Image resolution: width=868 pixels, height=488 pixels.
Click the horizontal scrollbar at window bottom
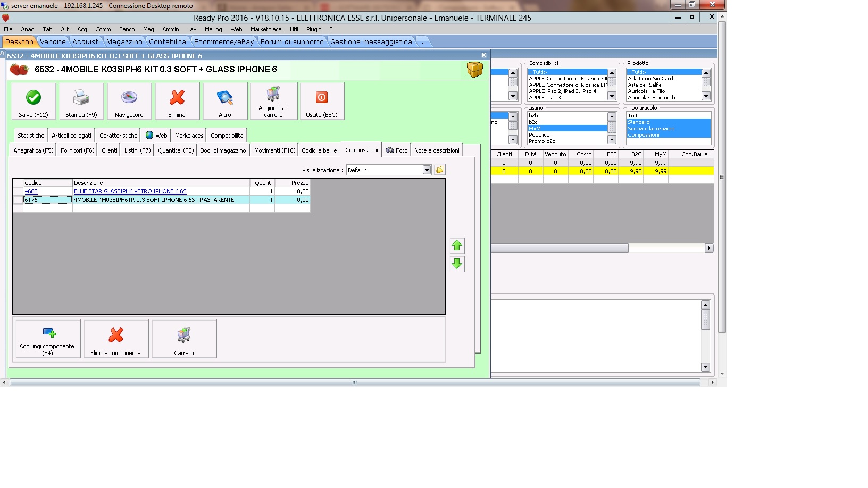coord(354,382)
